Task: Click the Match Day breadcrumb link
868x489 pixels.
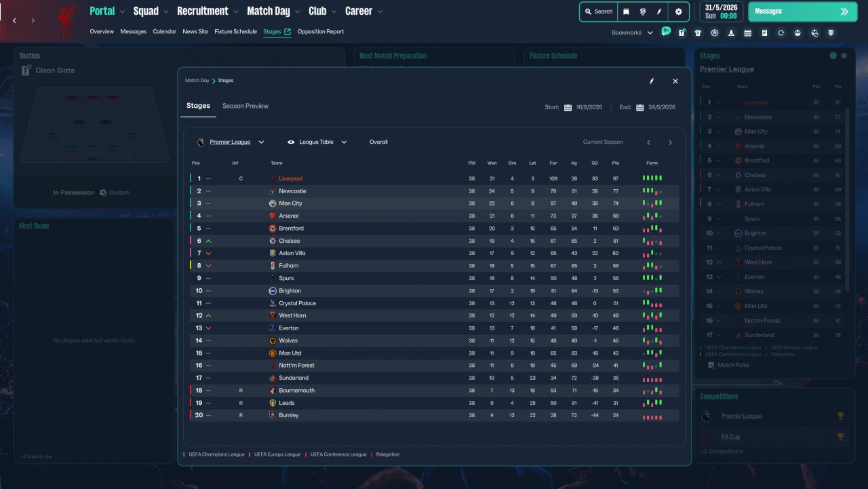Action: coord(197,81)
